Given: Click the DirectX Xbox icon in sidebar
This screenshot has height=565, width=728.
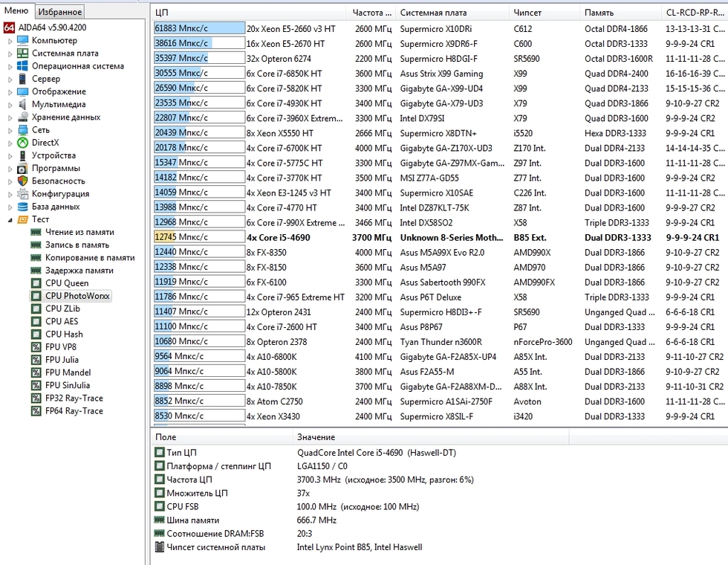Looking at the screenshot, I should [23, 143].
